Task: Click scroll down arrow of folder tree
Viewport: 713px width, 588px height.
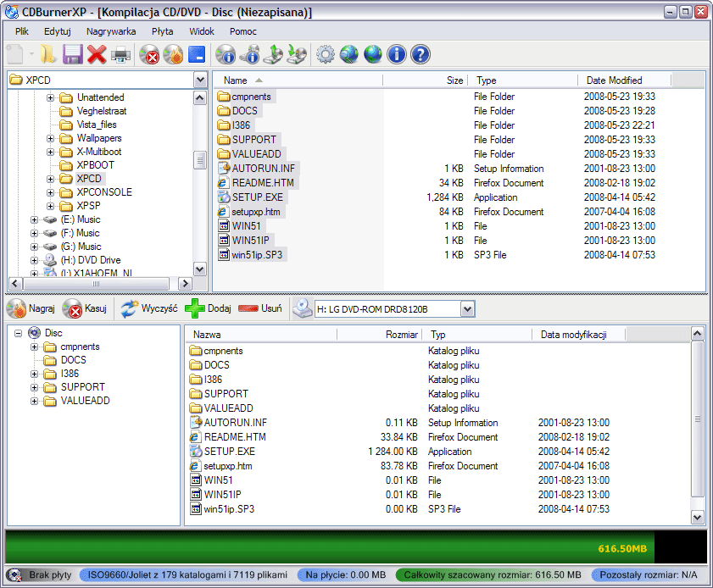Action: coord(199,269)
